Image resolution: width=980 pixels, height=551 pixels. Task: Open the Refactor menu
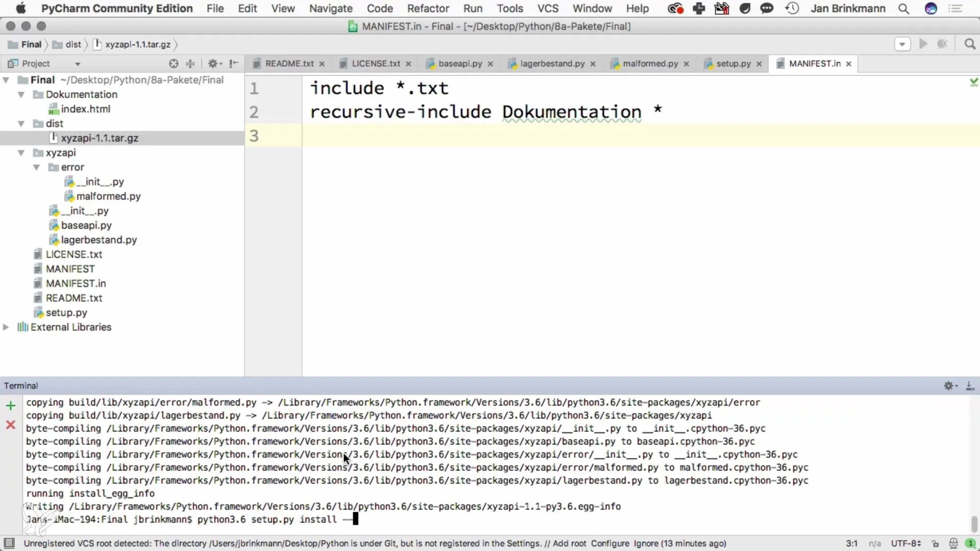tap(428, 9)
